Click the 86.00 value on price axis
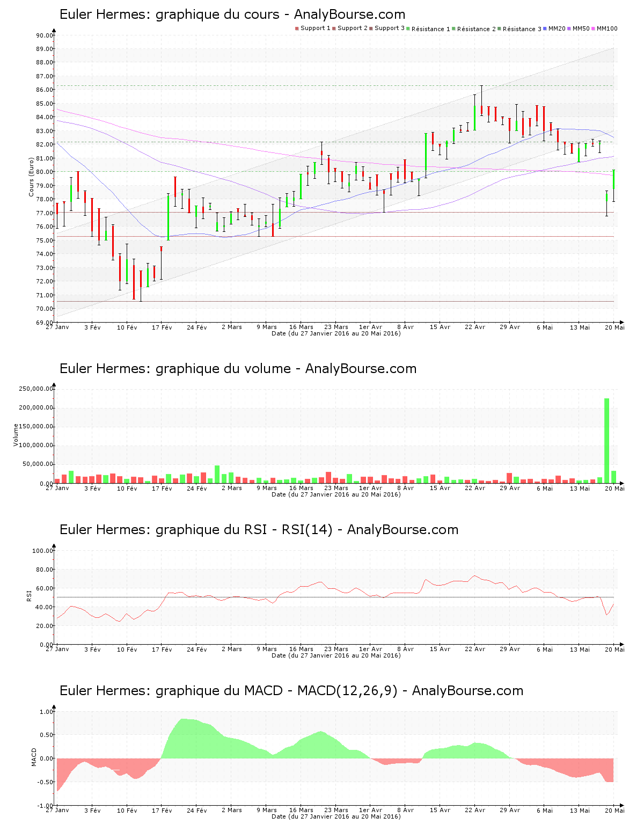 44,90
